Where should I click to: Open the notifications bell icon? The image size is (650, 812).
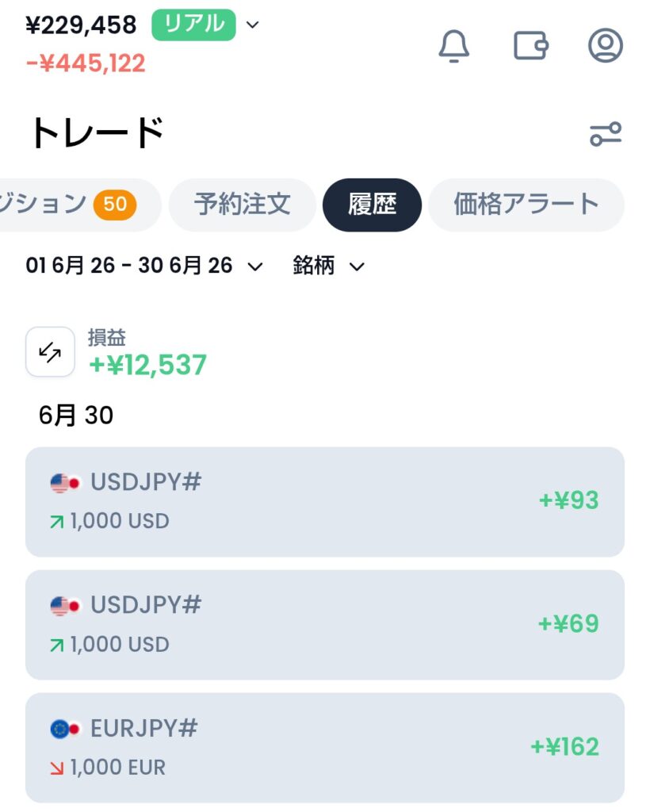coord(454,46)
